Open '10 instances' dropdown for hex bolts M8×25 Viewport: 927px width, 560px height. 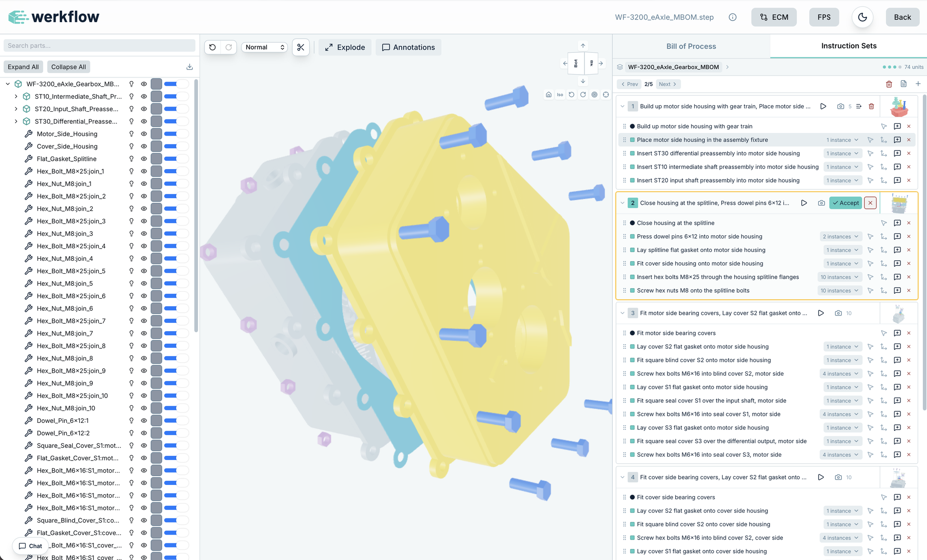coord(839,277)
